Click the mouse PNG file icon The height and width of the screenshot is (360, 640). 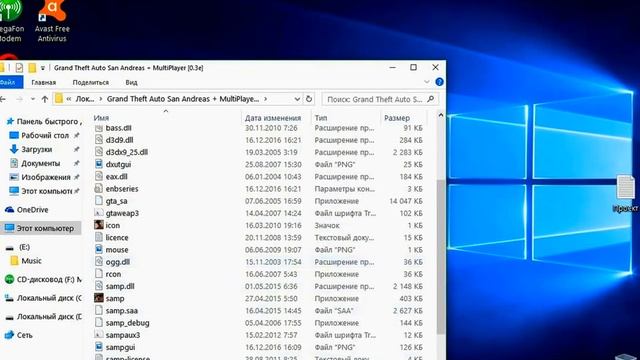tap(98, 249)
